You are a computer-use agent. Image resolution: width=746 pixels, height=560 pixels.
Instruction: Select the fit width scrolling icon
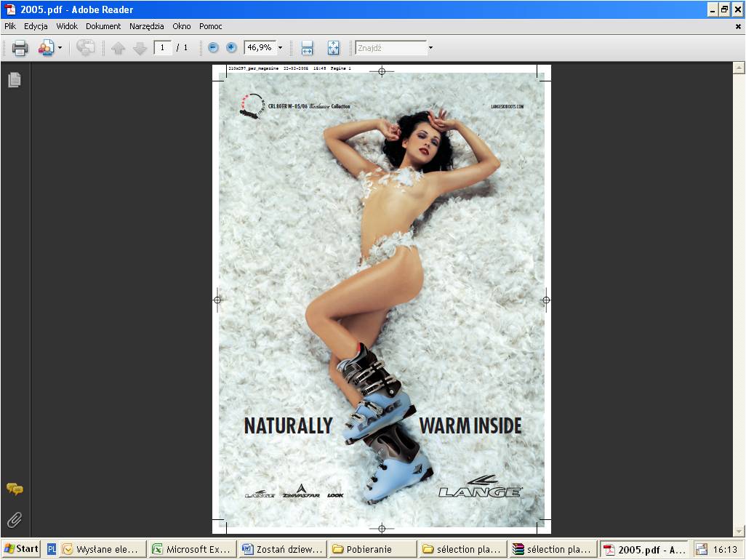(x=307, y=48)
